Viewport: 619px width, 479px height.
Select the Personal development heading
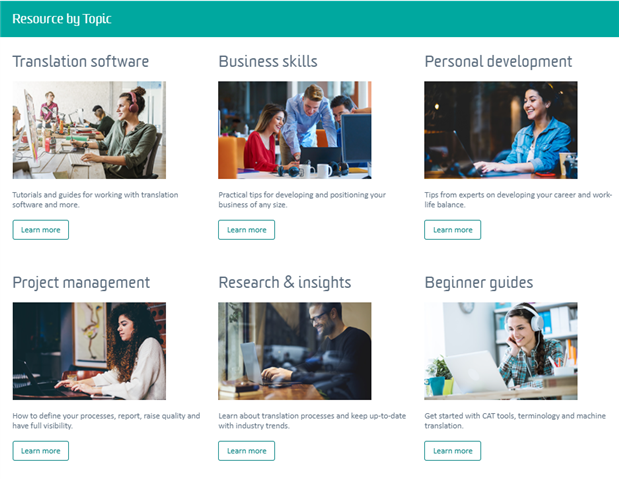[498, 62]
